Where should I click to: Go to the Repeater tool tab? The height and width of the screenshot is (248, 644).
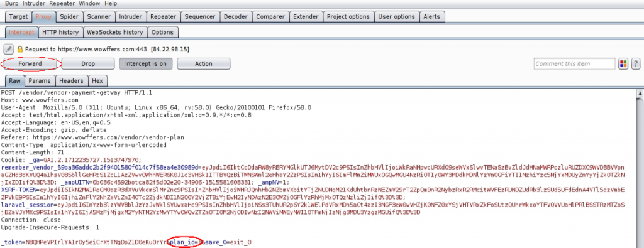click(x=164, y=17)
